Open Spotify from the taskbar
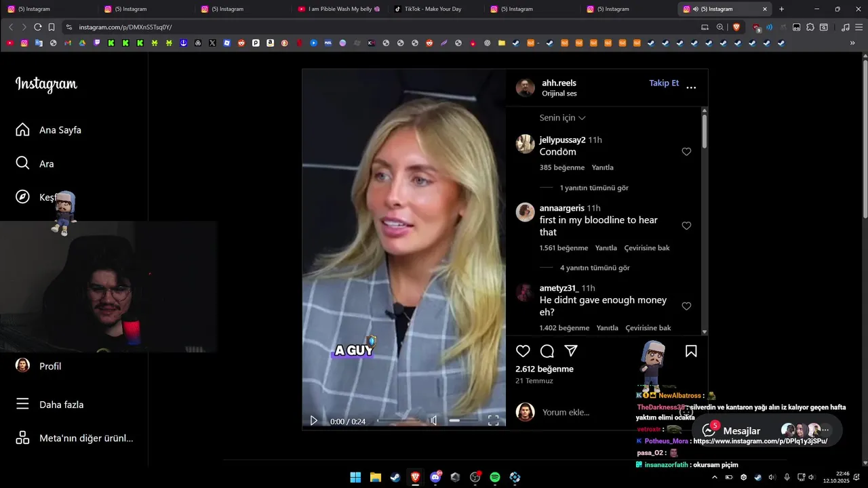This screenshot has width=868, height=488. pyautogui.click(x=495, y=477)
